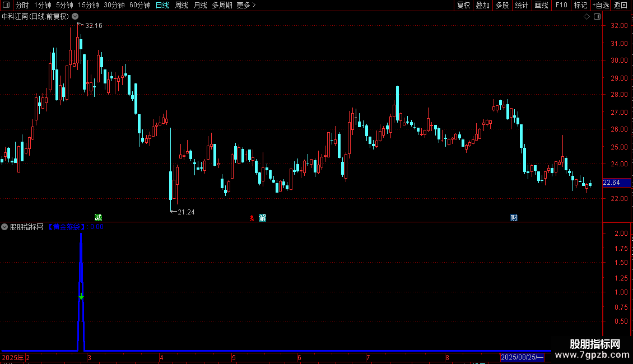Click the 2025/08/25 date label

click(x=522, y=357)
